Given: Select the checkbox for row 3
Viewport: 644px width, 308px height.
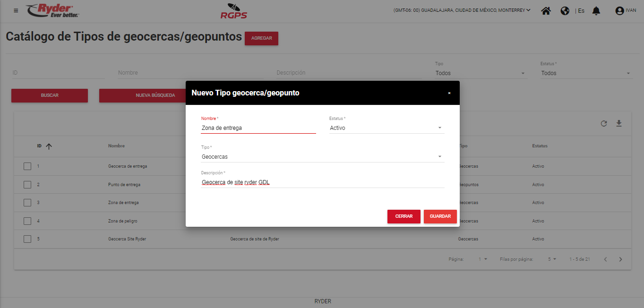Looking at the screenshot, I should (27, 203).
